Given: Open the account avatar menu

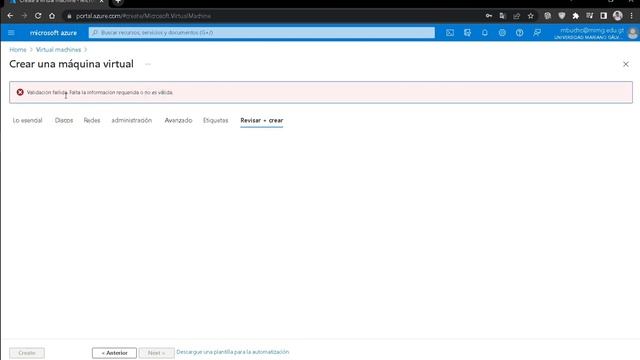Looking at the screenshot, I should pyautogui.click(x=633, y=33).
